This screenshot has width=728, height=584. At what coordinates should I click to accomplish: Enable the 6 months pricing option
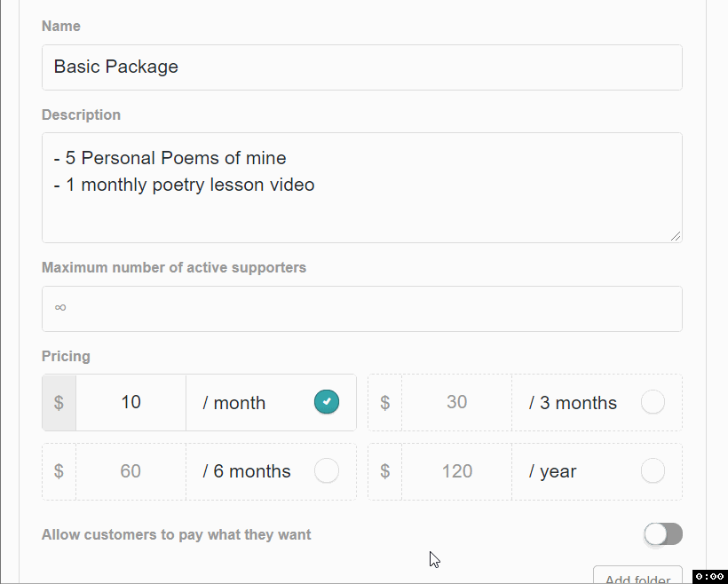click(327, 470)
